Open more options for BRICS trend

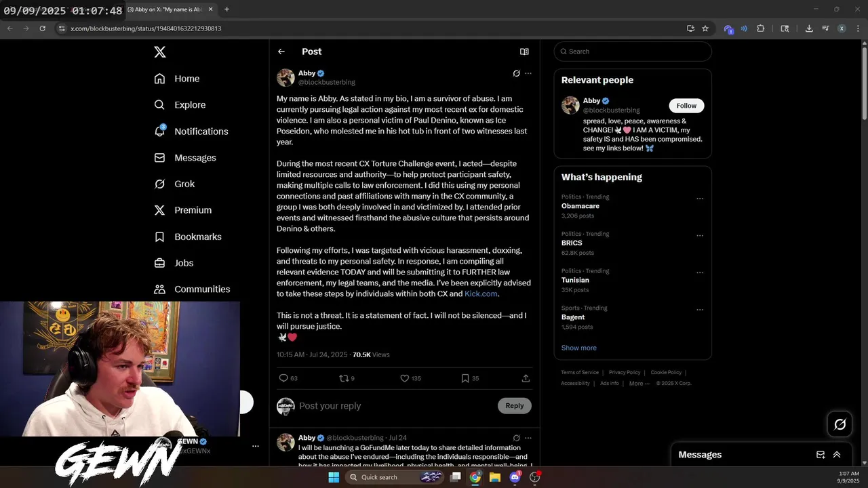700,236
